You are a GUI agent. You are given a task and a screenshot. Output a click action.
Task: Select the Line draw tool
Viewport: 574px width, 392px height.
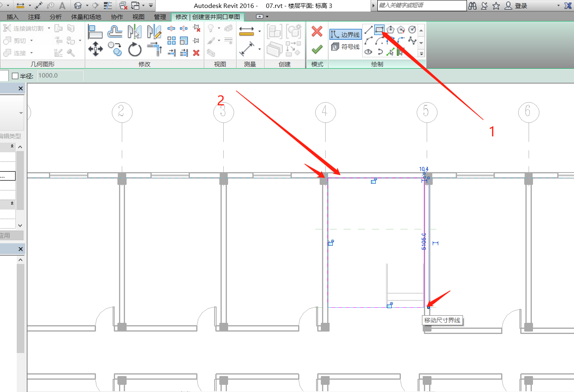[x=369, y=29]
